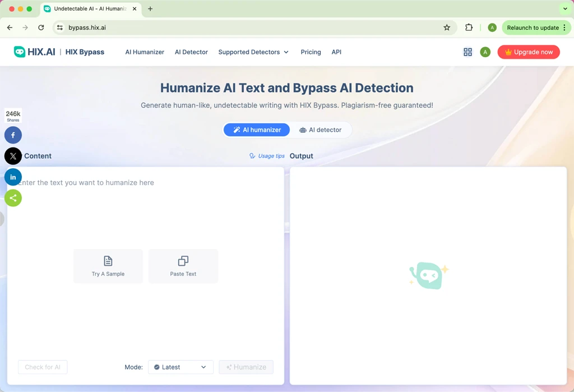Open the apps grid icon
The height and width of the screenshot is (392, 574).
click(467, 52)
